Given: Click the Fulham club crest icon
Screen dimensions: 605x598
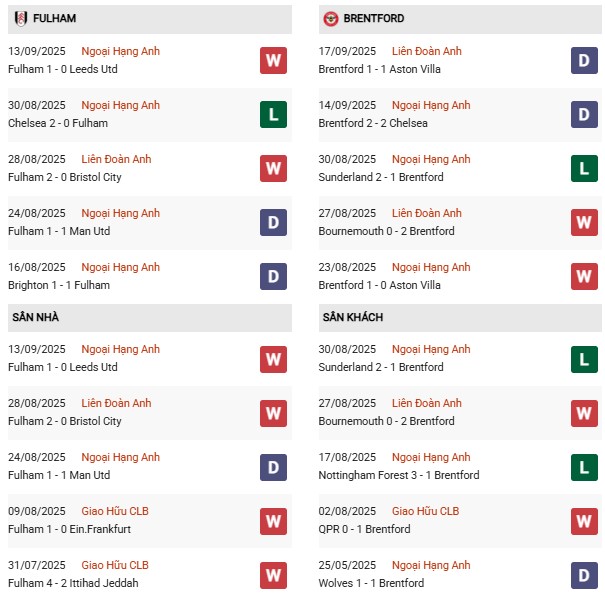Looking at the screenshot, I should coord(21,19).
